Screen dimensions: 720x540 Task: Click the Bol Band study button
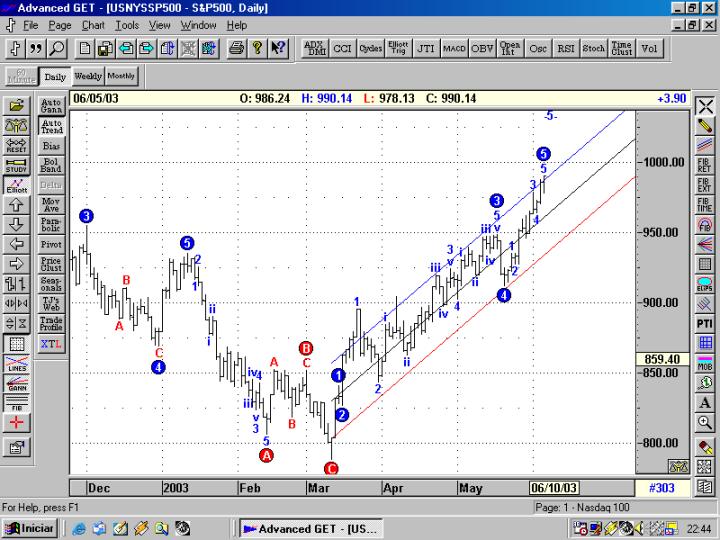tap(51, 165)
